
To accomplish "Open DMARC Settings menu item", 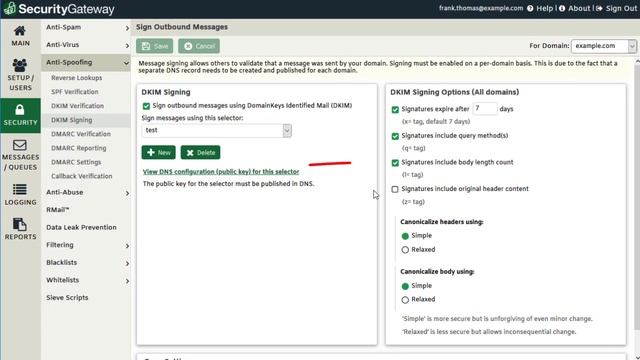I will 76,162.
